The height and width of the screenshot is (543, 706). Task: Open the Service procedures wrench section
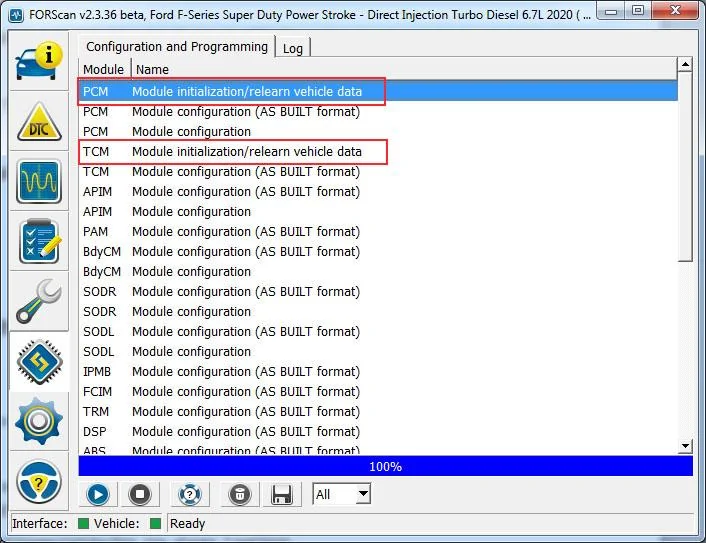pos(39,301)
